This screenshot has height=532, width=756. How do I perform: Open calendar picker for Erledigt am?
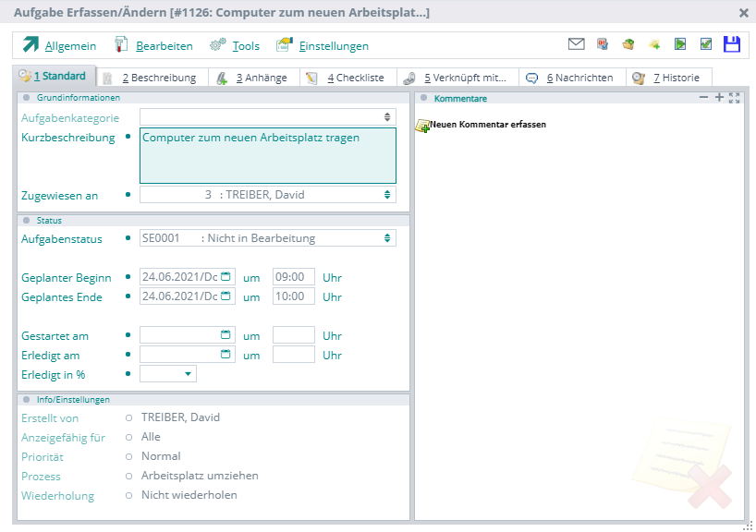(226, 355)
